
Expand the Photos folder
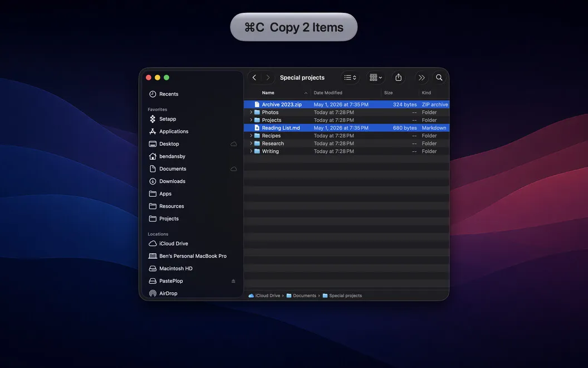(251, 112)
